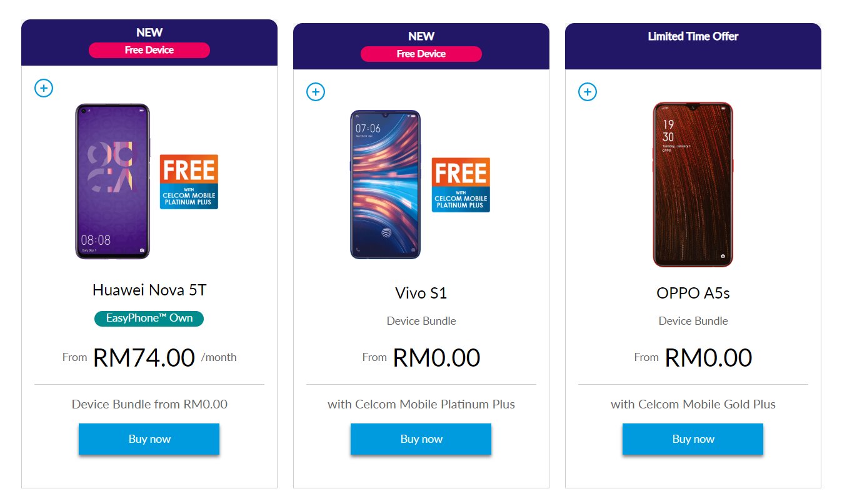This screenshot has height=504, width=857.
Task: Open the Huawei Nova 5T product name link
Action: point(149,290)
